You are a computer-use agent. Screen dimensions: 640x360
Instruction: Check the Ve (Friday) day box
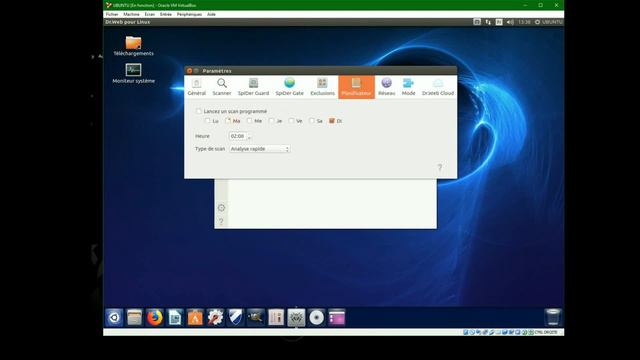[x=291, y=121]
